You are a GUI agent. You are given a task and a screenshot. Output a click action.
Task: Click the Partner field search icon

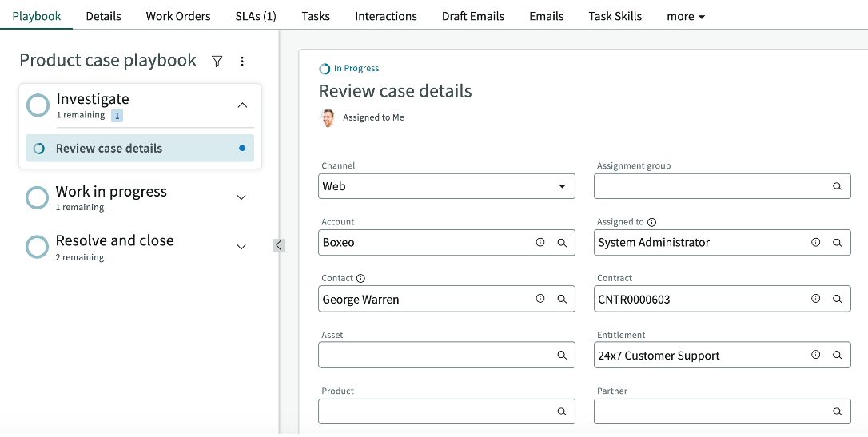(x=838, y=411)
